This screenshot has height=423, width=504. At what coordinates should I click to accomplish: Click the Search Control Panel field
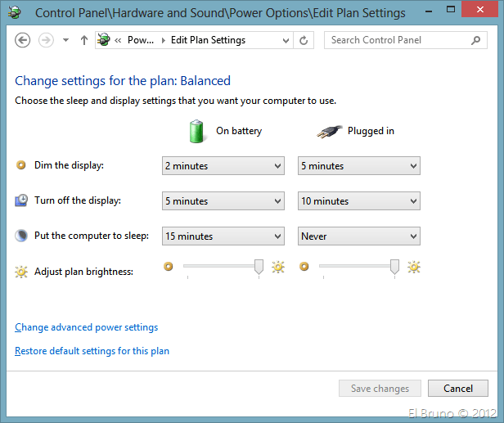click(x=397, y=40)
